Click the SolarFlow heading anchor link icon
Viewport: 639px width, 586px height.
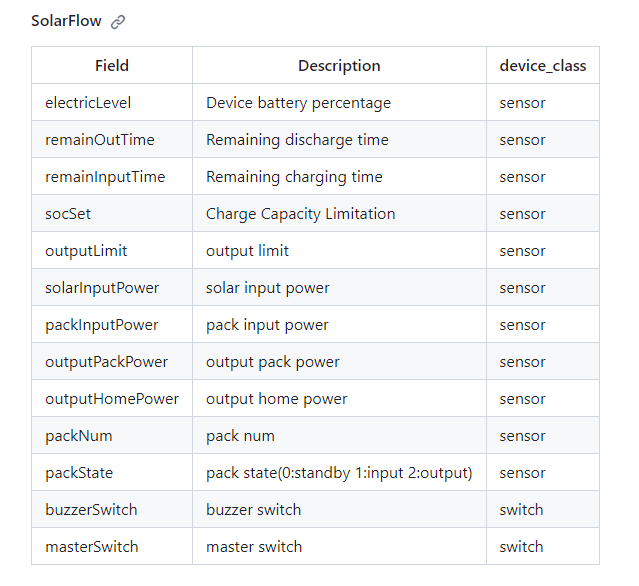point(118,21)
